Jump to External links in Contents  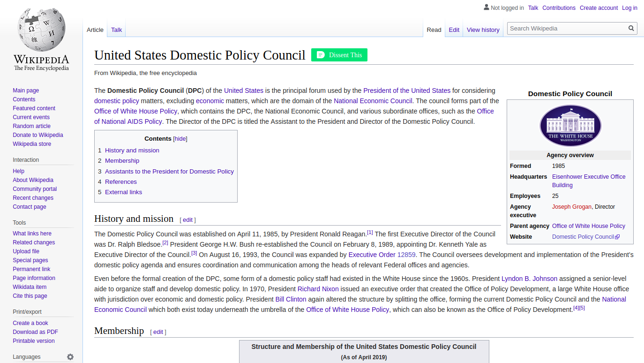pos(123,192)
